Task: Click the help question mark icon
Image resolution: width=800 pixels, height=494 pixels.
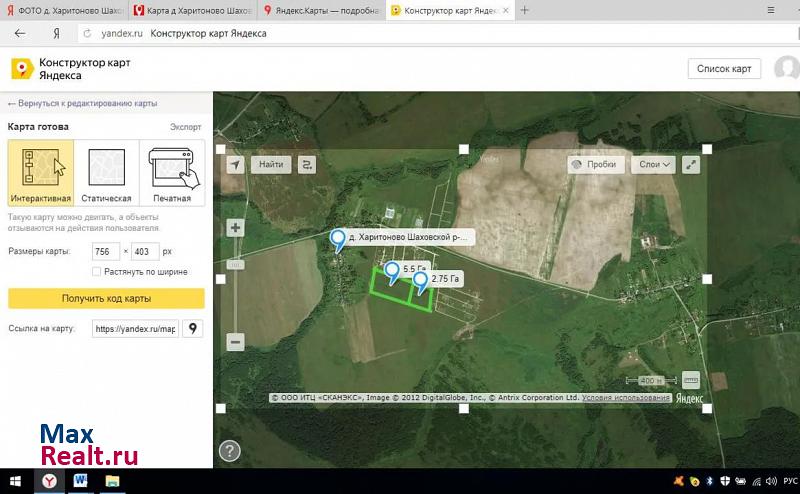Action: pos(229,451)
